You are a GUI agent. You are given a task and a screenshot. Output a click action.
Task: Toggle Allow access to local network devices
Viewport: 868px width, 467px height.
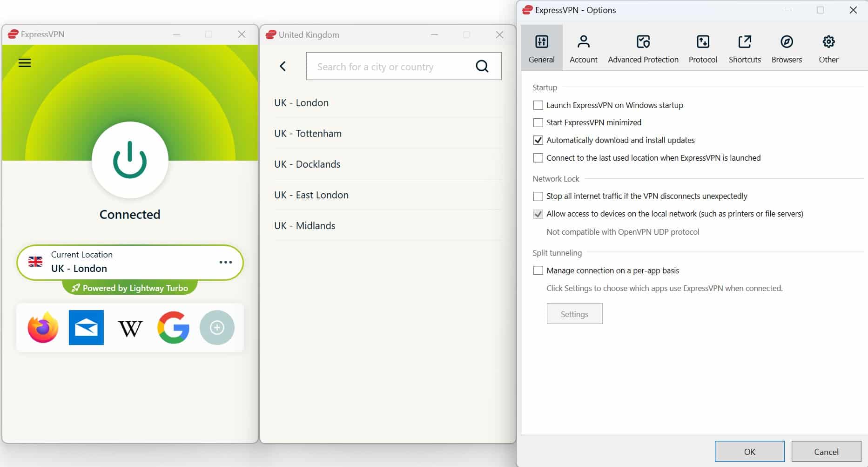[538, 214]
